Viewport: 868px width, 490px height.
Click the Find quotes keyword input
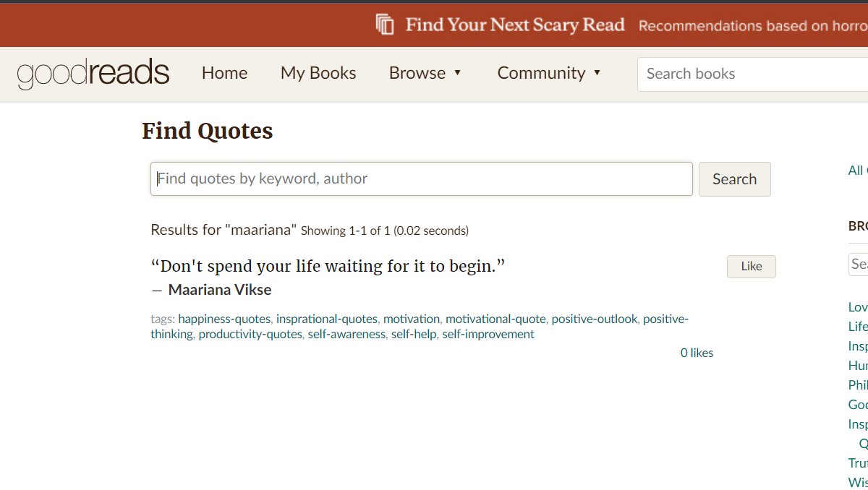tap(422, 179)
